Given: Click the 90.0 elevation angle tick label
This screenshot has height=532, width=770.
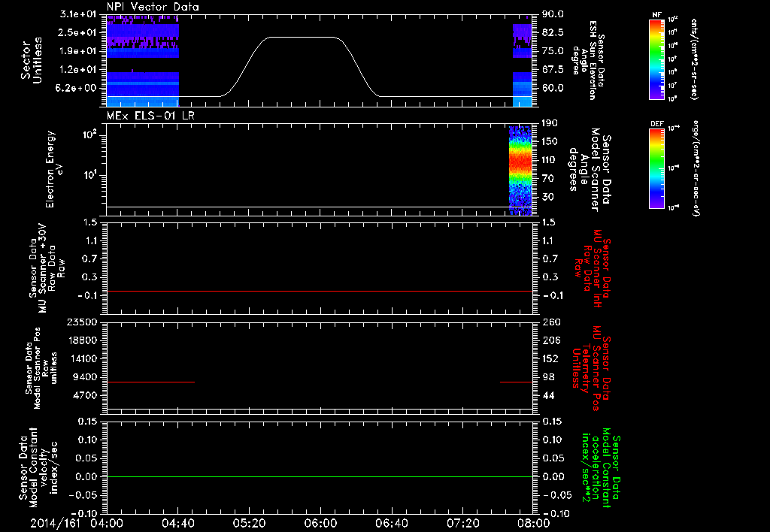Looking at the screenshot, I should point(553,14).
